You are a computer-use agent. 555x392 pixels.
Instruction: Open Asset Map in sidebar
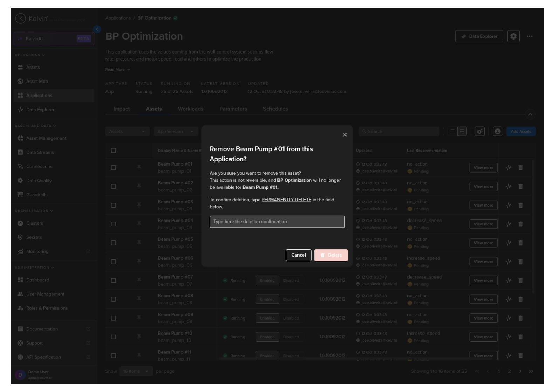[x=37, y=81]
